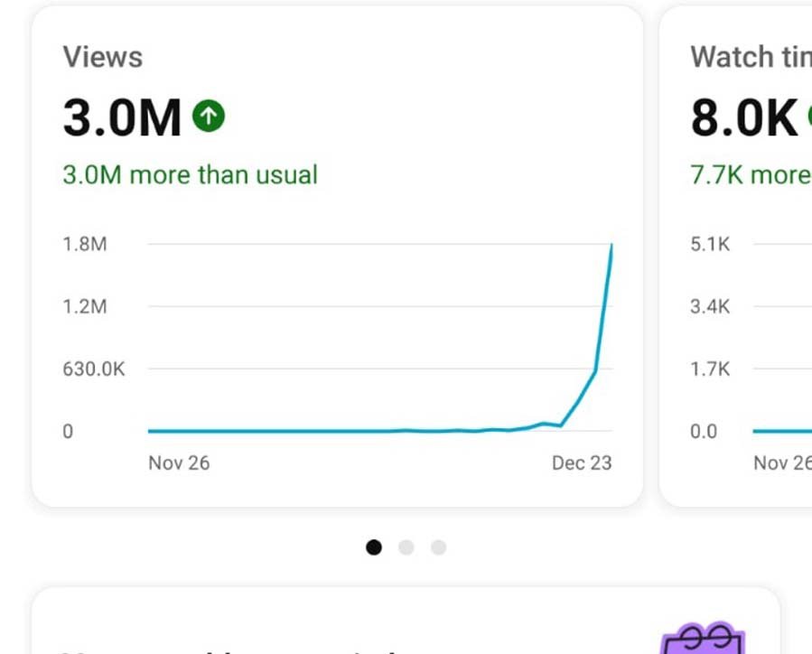Image resolution: width=812 pixels, height=654 pixels.
Task: Select the 5.1K watch time axis label
Action: click(710, 244)
